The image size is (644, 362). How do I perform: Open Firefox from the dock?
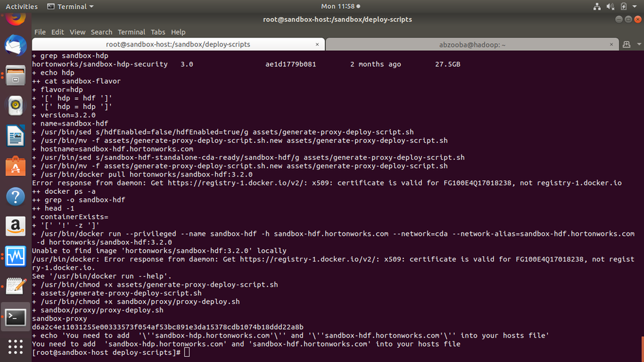[x=15, y=19]
